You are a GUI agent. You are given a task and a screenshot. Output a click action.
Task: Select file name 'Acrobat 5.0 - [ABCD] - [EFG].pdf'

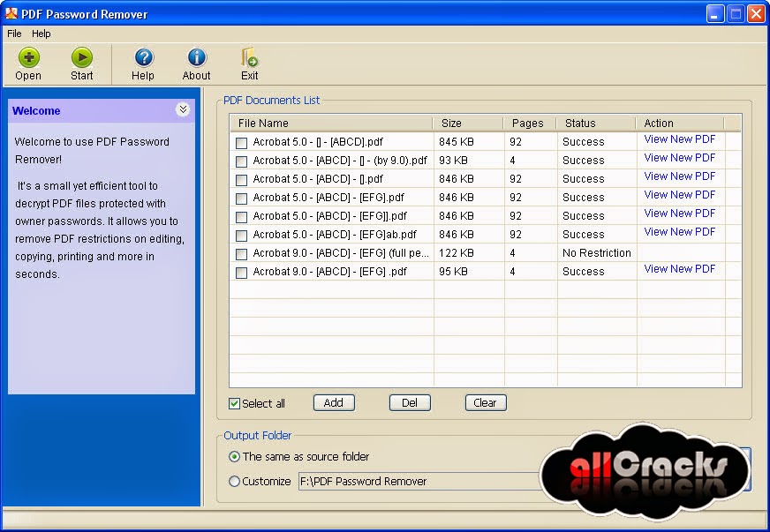click(328, 198)
